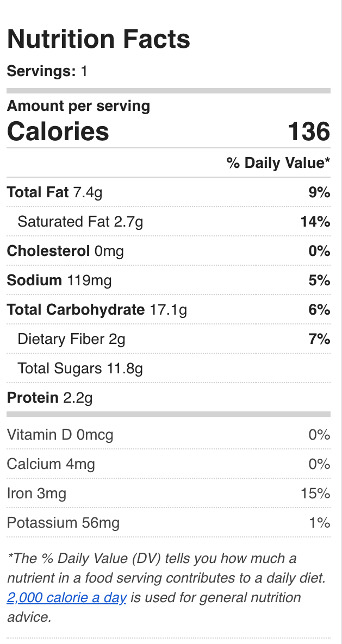Image resolution: width=342 pixels, height=644 pixels.
Task: Click the Dietary Fiber 2g entry
Action: [71, 339]
